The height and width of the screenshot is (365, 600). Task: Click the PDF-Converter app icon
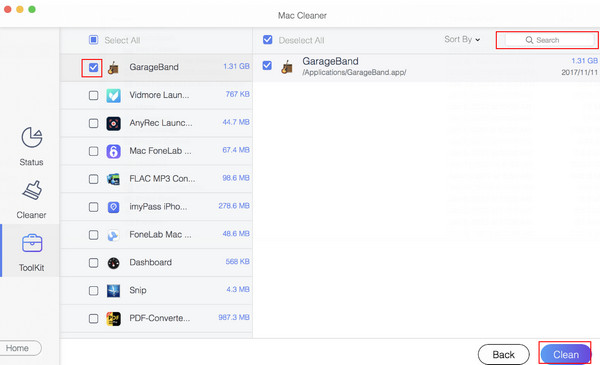[x=113, y=319]
